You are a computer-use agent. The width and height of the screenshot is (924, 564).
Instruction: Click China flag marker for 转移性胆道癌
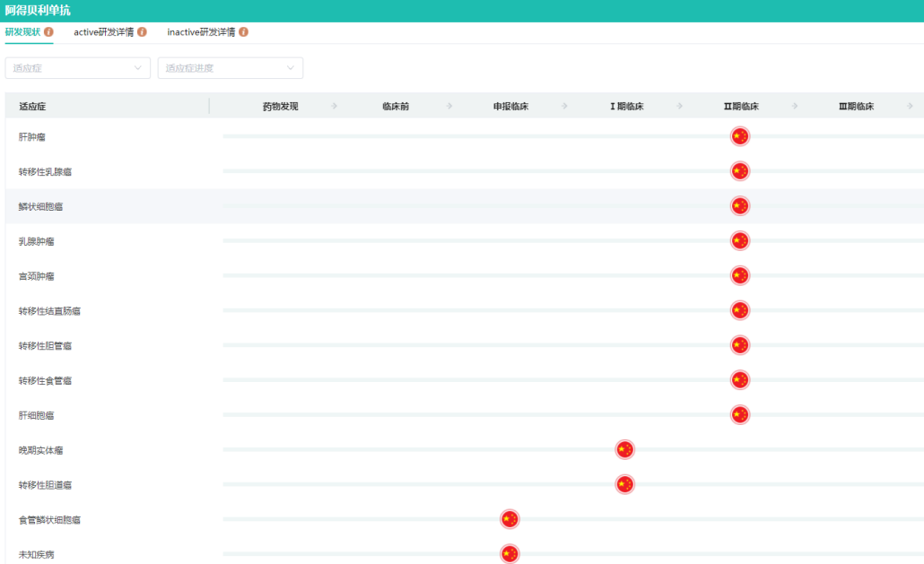[x=624, y=485]
